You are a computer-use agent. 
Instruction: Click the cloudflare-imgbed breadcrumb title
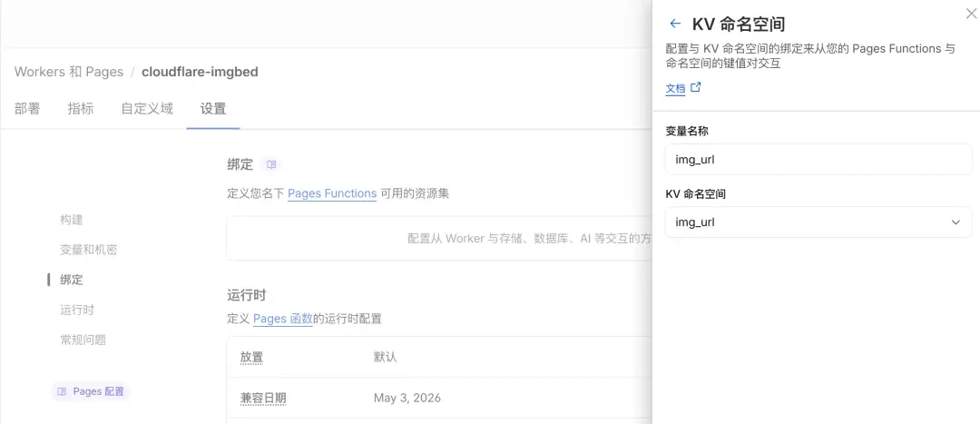tap(200, 72)
